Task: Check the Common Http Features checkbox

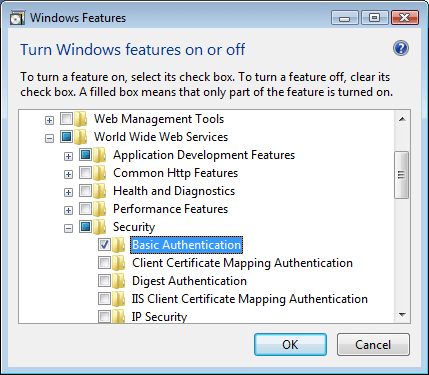Action: point(85,172)
